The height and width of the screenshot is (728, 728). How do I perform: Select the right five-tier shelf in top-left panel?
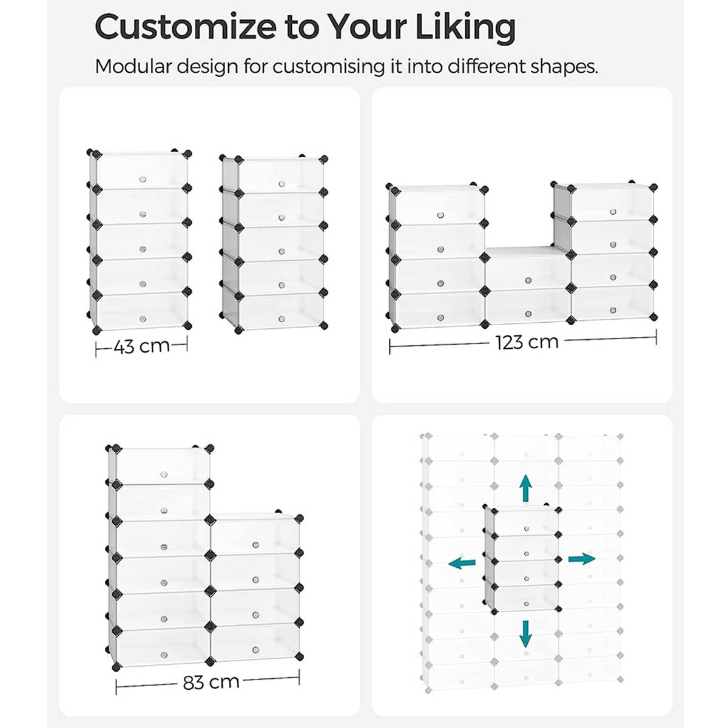click(275, 244)
